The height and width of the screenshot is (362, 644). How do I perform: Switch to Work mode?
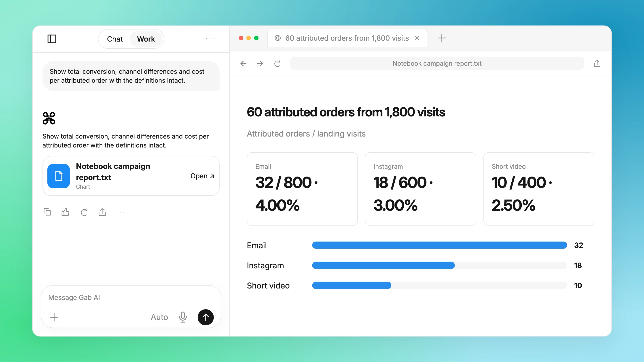coord(146,39)
